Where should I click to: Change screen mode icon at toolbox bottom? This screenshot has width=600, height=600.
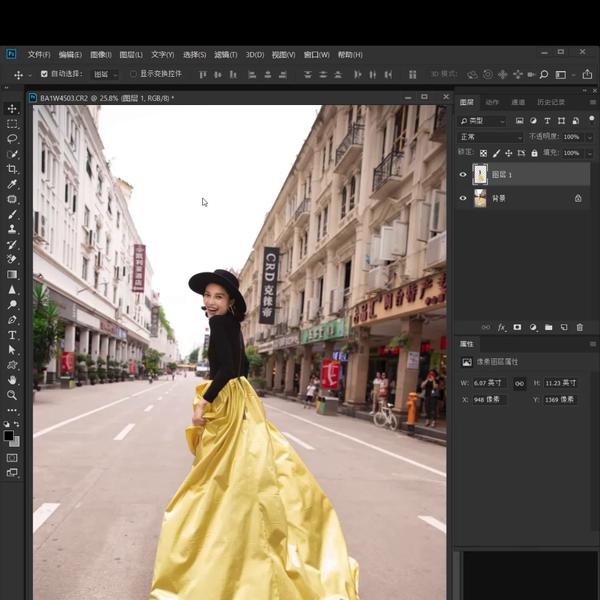[x=12, y=473]
